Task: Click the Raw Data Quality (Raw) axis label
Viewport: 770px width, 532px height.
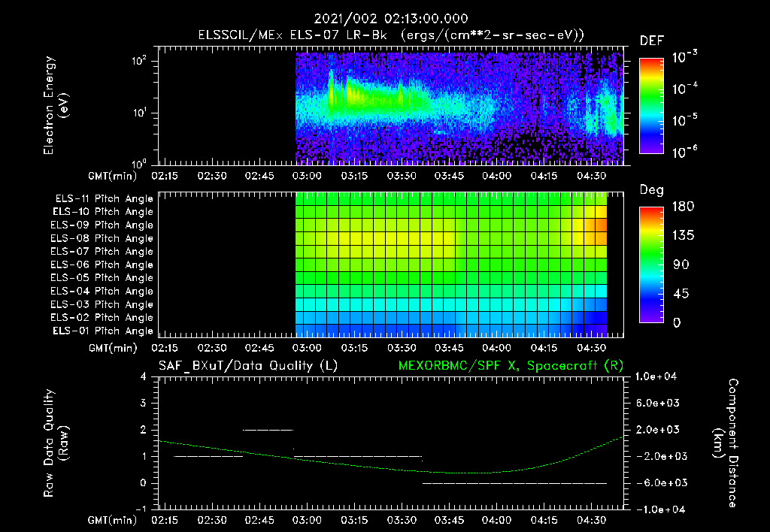Action: [56, 443]
